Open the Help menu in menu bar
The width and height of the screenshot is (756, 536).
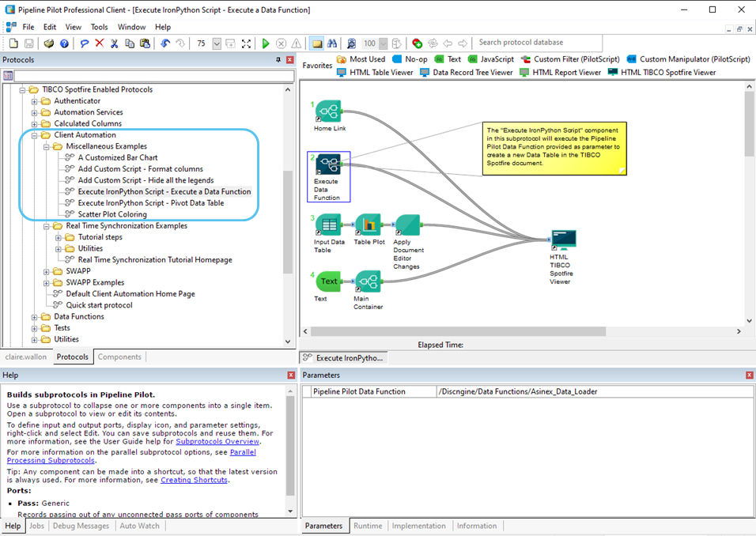click(162, 27)
